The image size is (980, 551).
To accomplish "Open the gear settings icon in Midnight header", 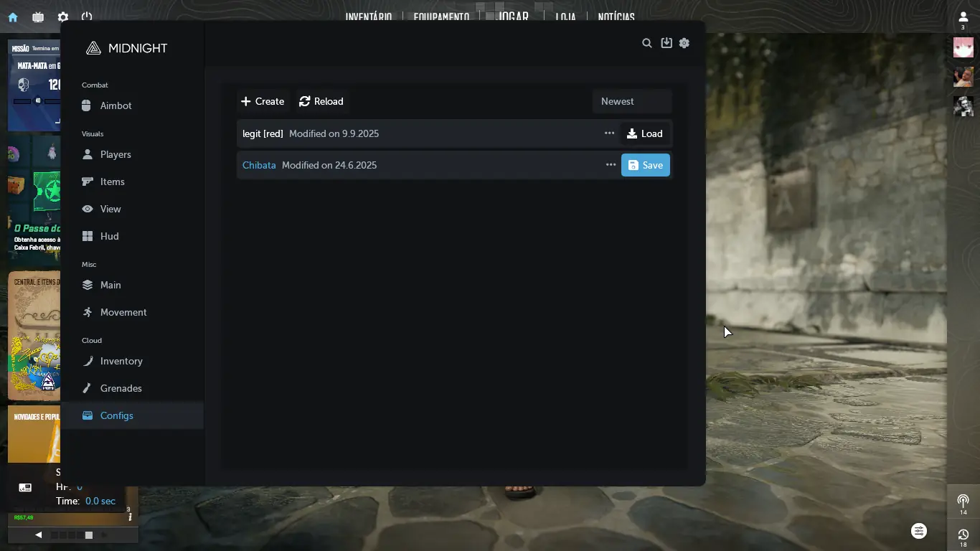I will [684, 43].
